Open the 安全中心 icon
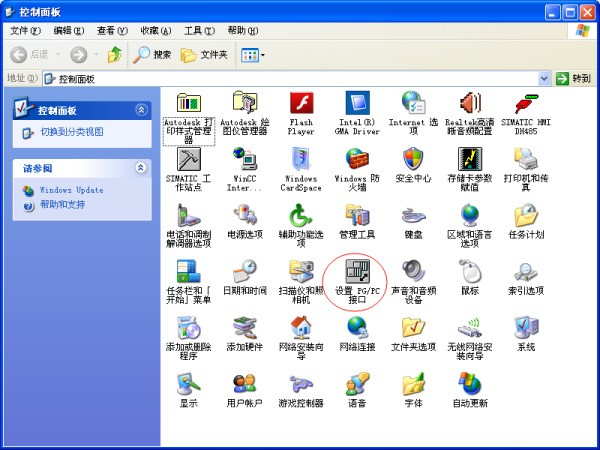This screenshot has width=600, height=450. coord(414,159)
